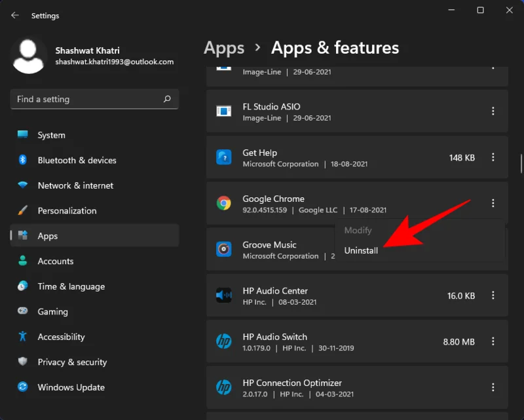Open the three-dot menu for HP Audio Center
Screen dimensions: 524x420
[x=493, y=296]
